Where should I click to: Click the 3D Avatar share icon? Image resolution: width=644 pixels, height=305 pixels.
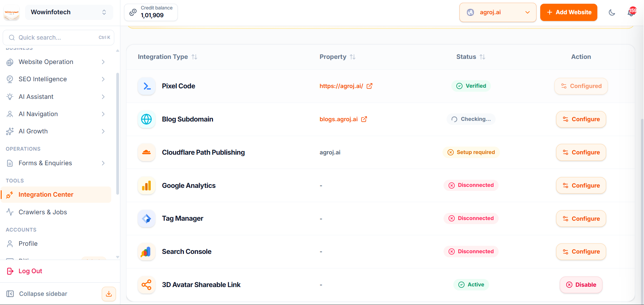[x=146, y=285]
